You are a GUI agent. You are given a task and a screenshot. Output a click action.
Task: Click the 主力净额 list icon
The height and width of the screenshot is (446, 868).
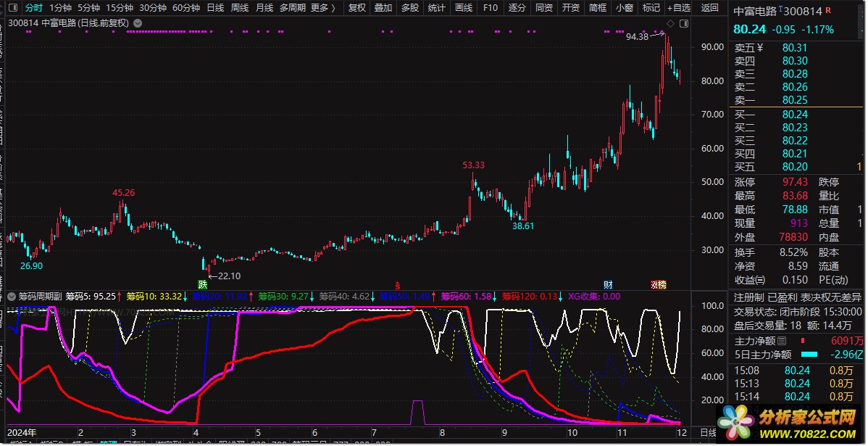[x=782, y=340]
